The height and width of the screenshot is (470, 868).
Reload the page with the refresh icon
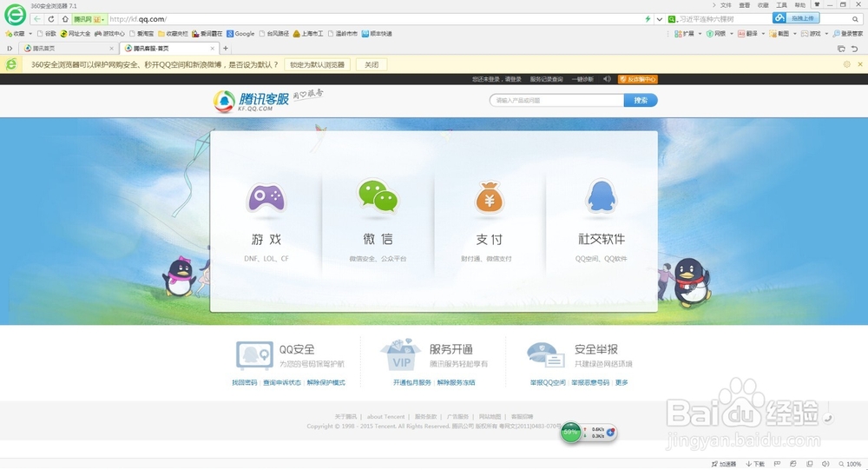pyautogui.click(x=51, y=19)
